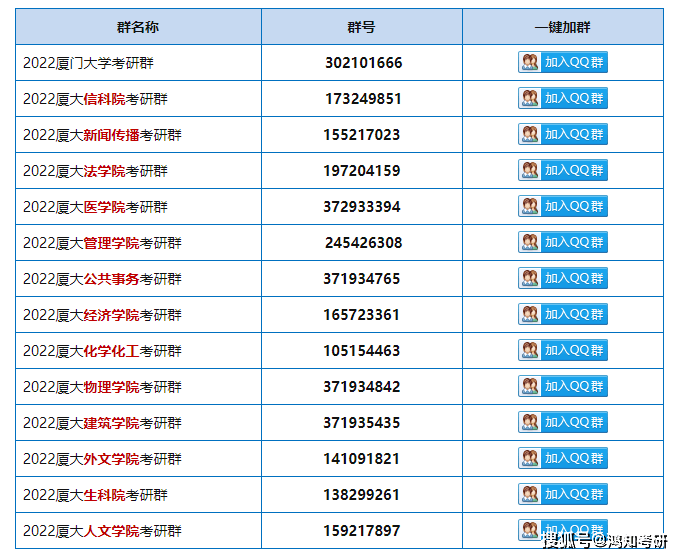The image size is (682, 558).
Task: Click QQ people icon in 法学院 row
Action: (530, 170)
